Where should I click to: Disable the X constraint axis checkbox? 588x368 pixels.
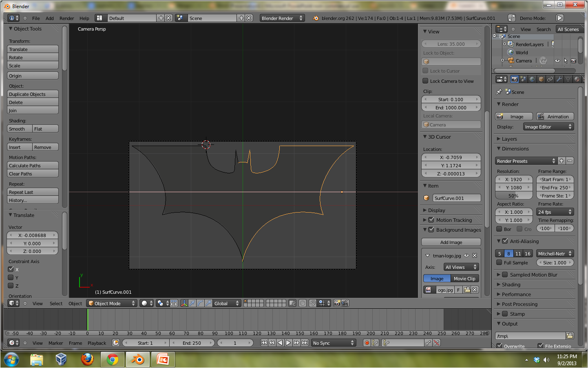pyautogui.click(x=11, y=269)
